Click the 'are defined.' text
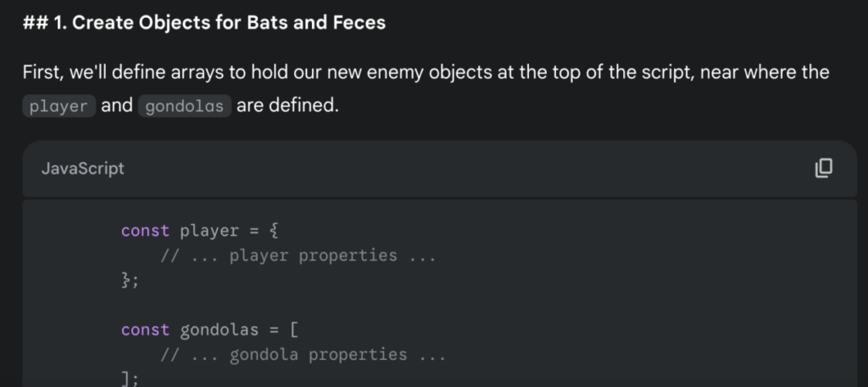 [287, 105]
